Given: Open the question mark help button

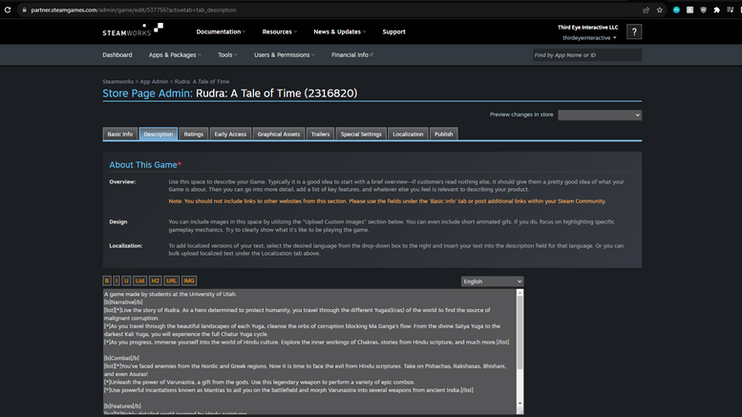Looking at the screenshot, I should [634, 32].
